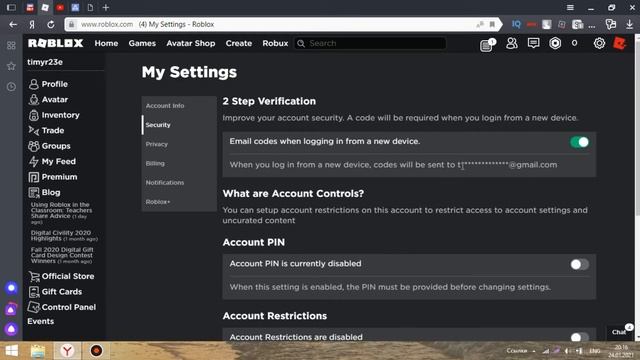Open the Messages icon in navbar

pos(533,43)
